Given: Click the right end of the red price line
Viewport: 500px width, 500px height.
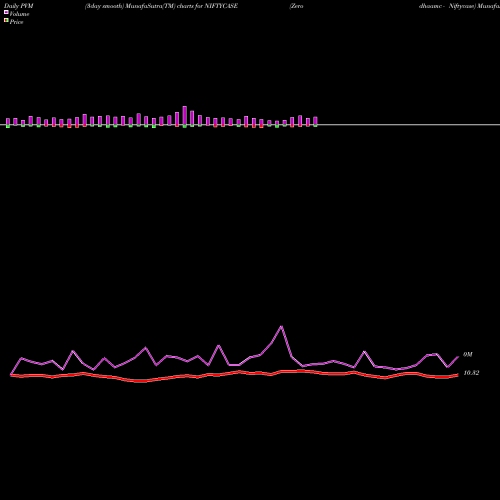Looking at the screenshot, I should pyautogui.click(x=457, y=375).
